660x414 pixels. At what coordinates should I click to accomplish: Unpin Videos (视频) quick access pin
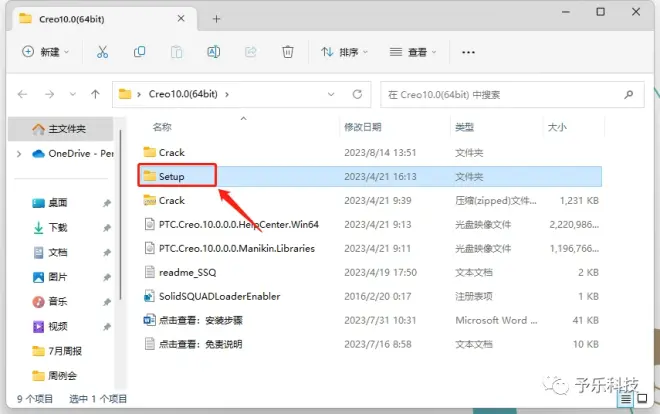pyautogui.click(x=107, y=326)
